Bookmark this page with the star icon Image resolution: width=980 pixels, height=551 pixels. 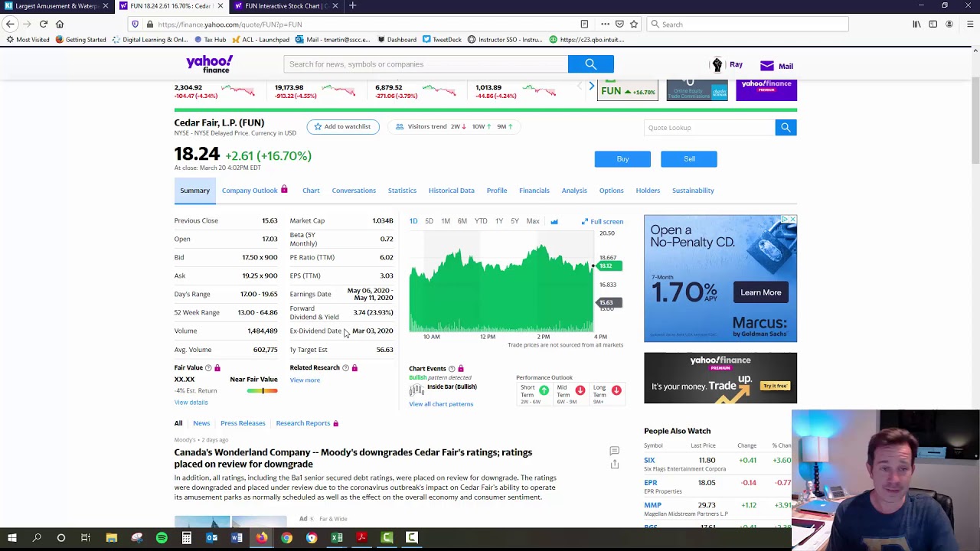coord(634,24)
